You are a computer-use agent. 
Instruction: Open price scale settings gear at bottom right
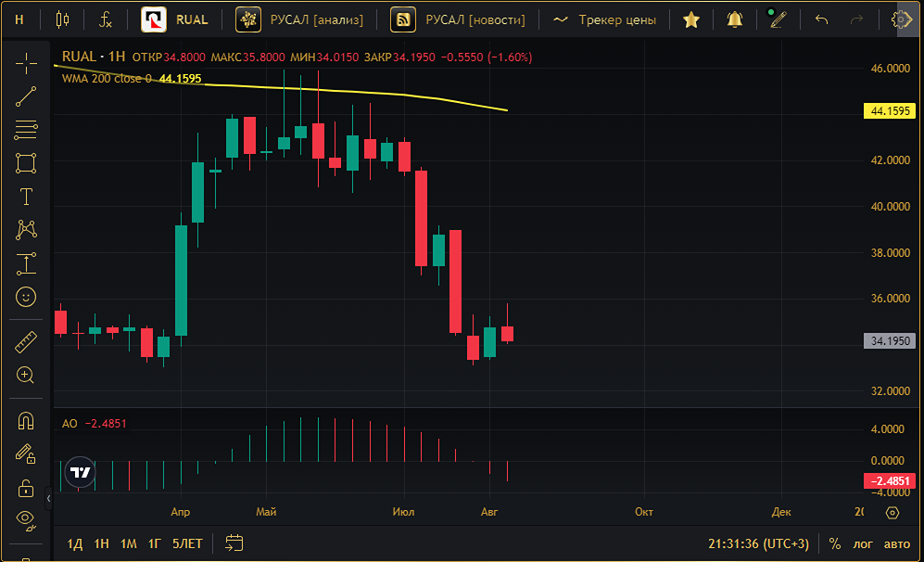click(892, 513)
